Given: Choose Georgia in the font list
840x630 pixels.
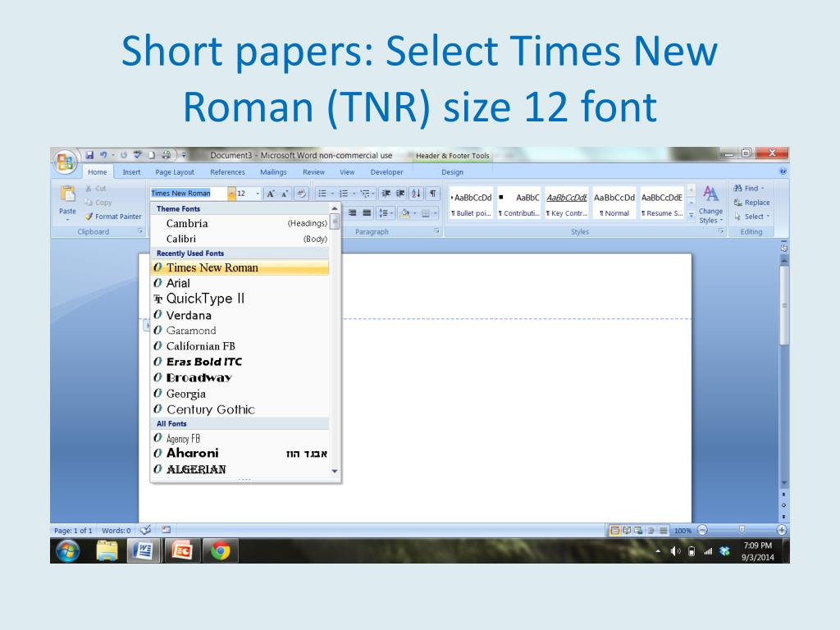Looking at the screenshot, I should coord(240,394).
